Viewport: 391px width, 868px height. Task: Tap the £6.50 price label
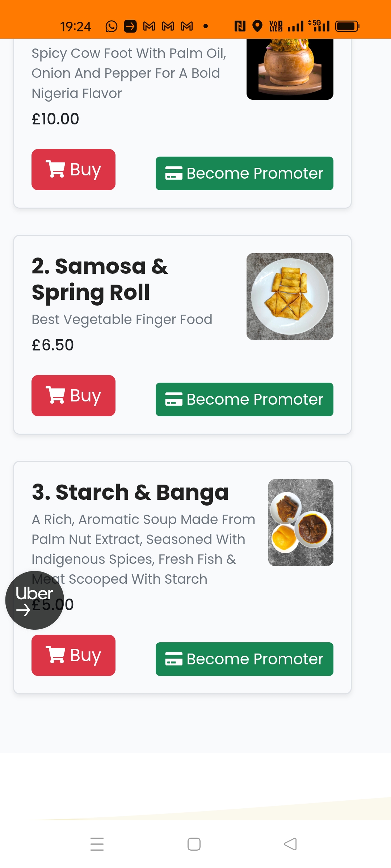(53, 345)
